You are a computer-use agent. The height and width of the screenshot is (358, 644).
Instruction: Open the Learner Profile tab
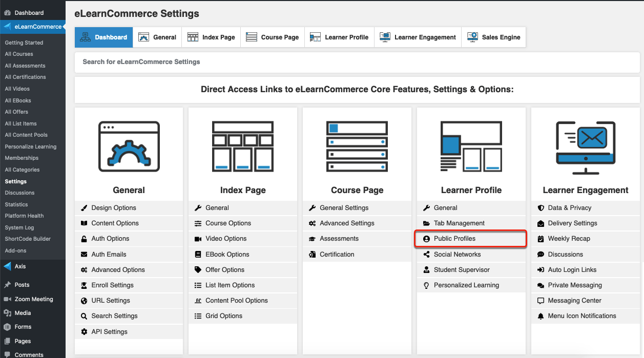pos(339,37)
